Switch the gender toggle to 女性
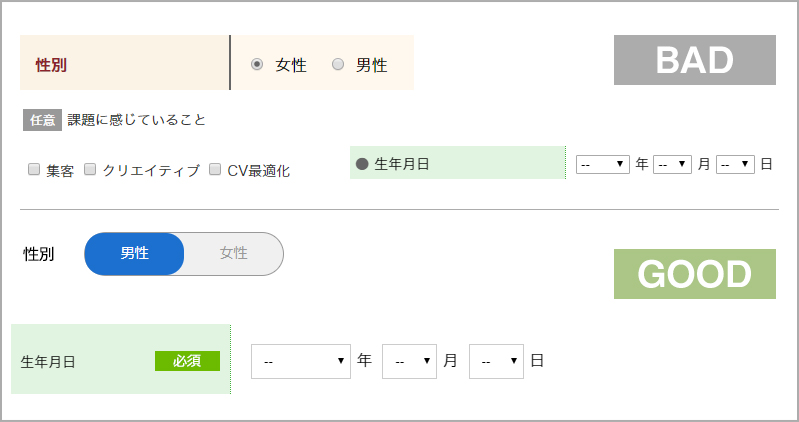The image size is (799, 422). click(234, 254)
